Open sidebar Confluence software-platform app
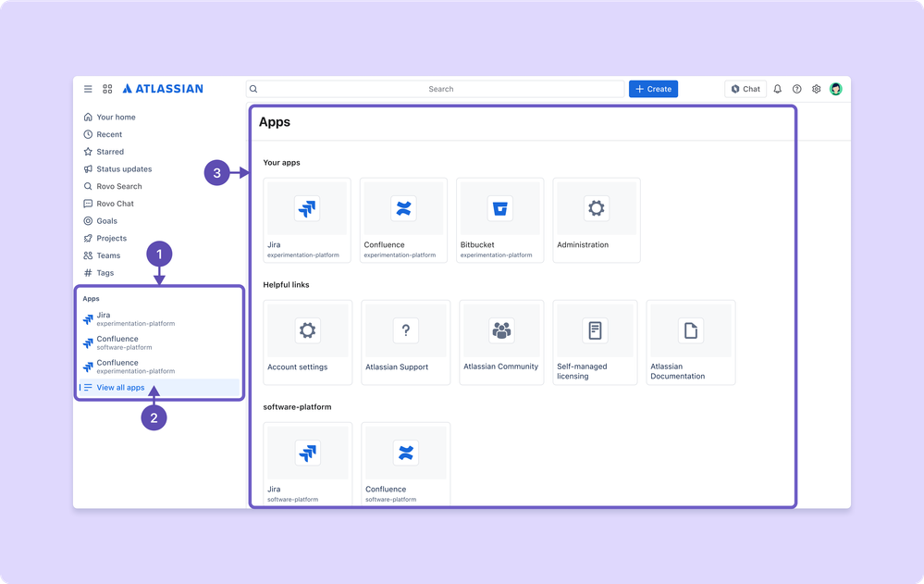This screenshot has width=924, height=584. pyautogui.click(x=159, y=342)
